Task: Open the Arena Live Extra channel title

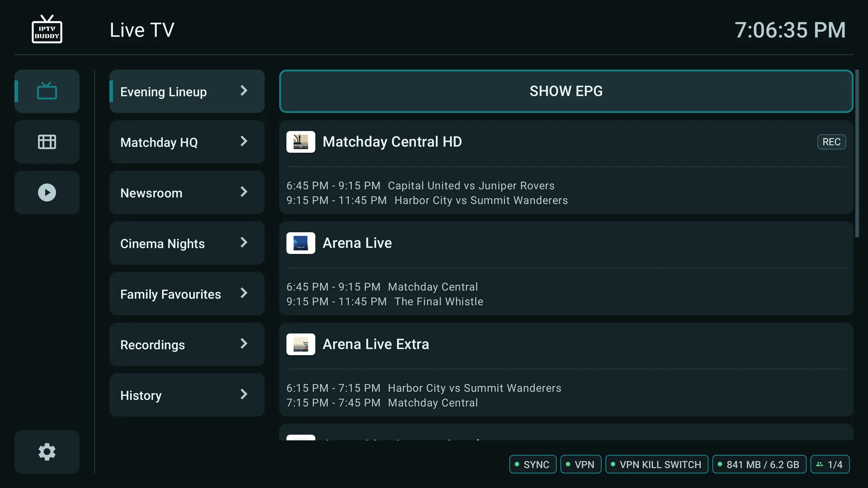Action: tap(376, 344)
